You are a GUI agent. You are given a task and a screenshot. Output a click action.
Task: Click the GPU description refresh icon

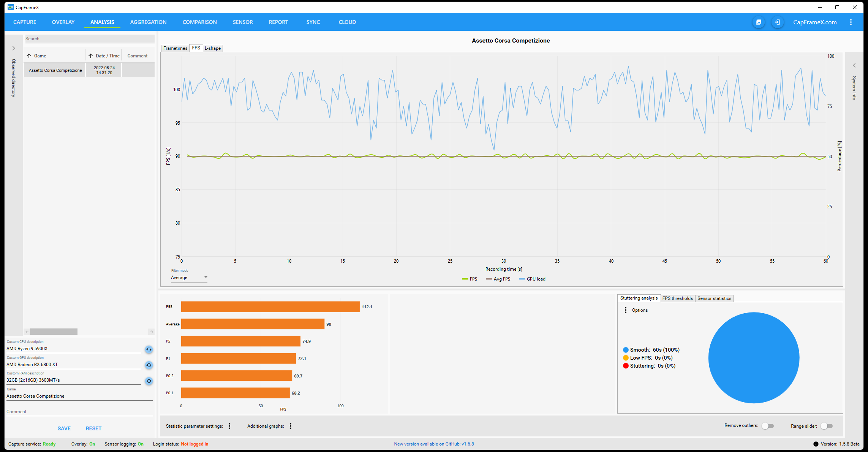click(149, 365)
